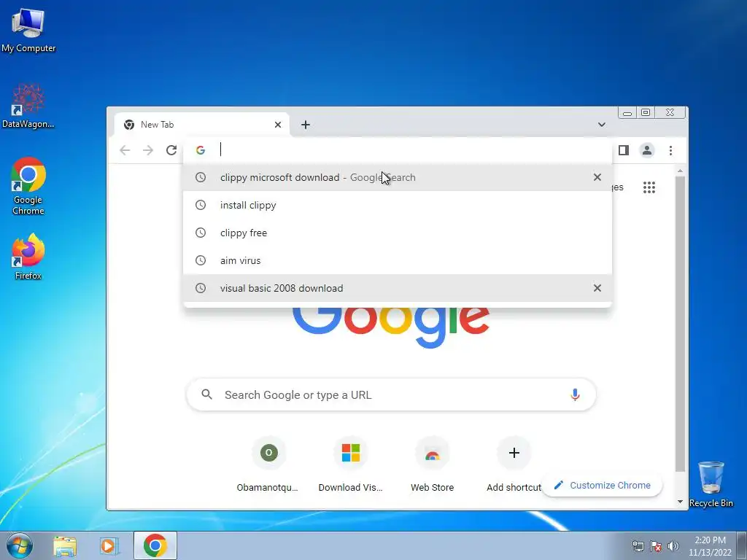This screenshot has width=747, height=560.
Task: Open the Obamanotqu... shortcut
Action: coord(268,464)
